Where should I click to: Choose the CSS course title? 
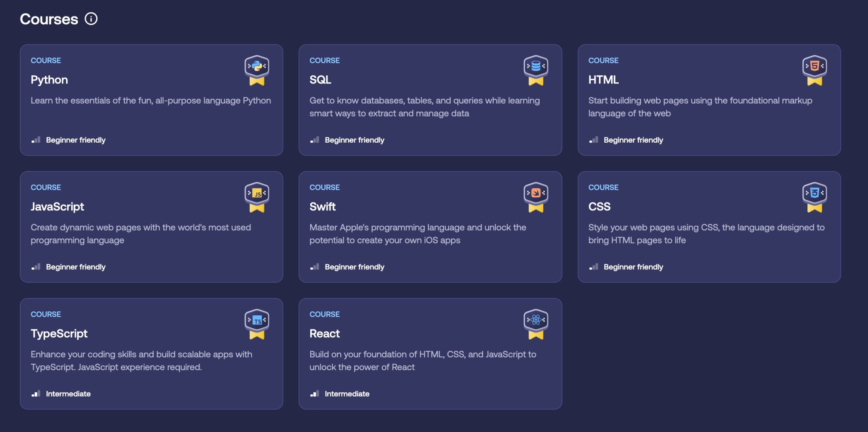(599, 207)
